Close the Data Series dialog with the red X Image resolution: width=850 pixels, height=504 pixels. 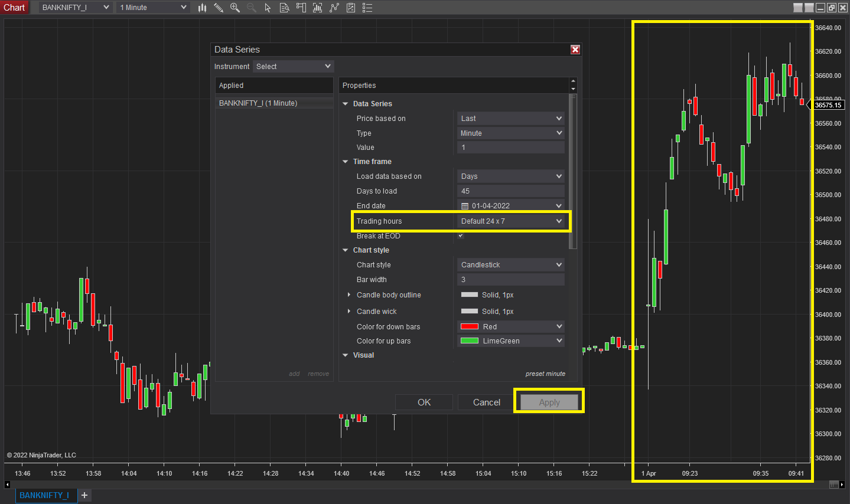click(575, 50)
